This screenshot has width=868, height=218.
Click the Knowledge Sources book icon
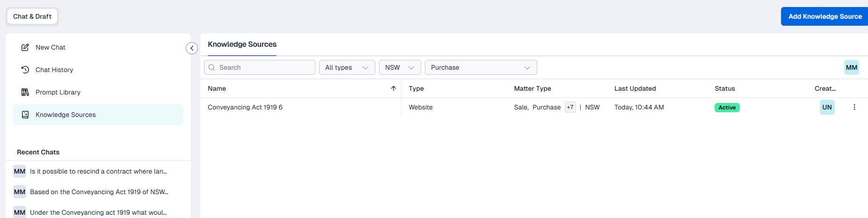pos(25,115)
